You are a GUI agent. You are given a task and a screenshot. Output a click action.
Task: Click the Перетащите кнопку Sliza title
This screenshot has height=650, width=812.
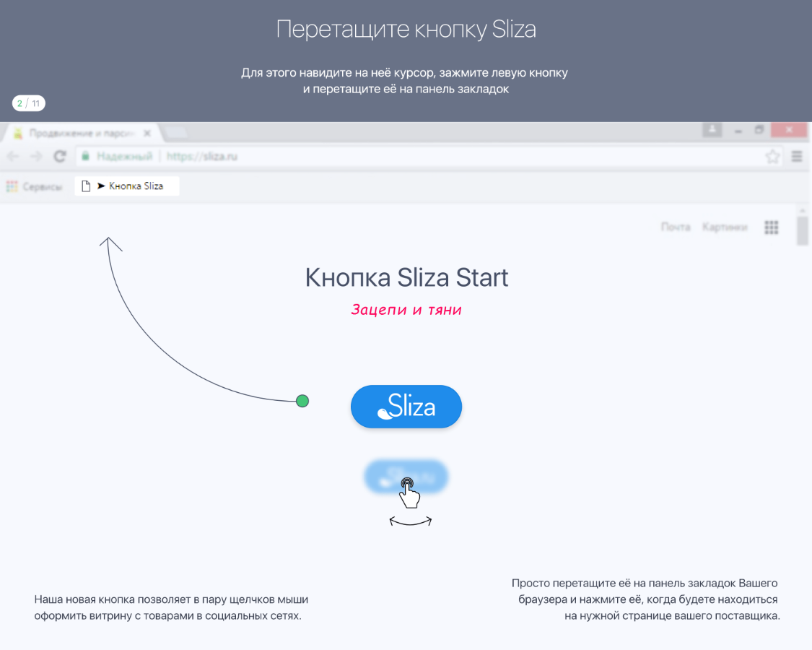(x=406, y=29)
